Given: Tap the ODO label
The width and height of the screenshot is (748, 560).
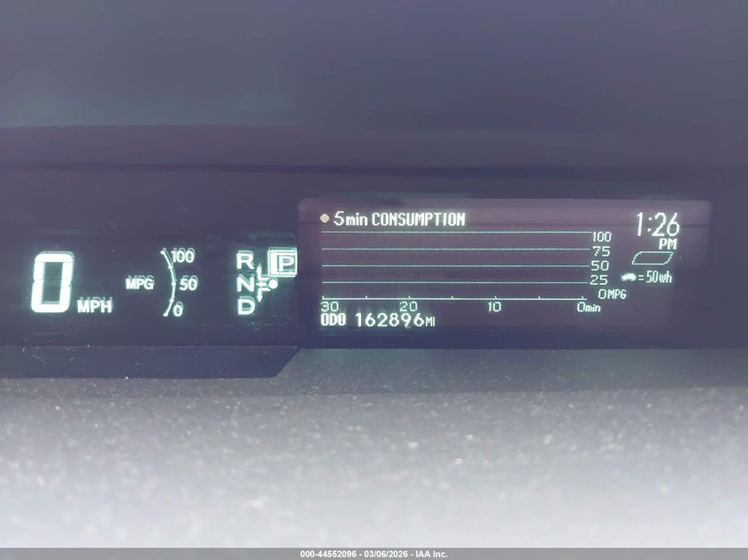Looking at the screenshot, I should coord(333,320).
